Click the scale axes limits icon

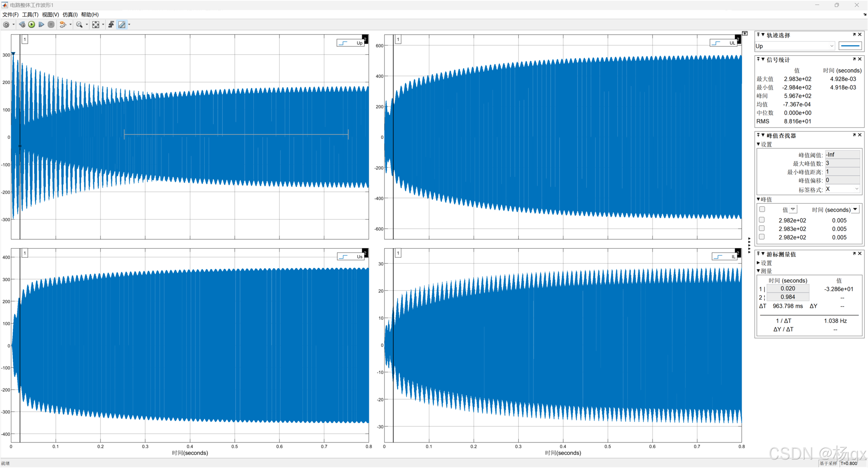[x=96, y=24]
